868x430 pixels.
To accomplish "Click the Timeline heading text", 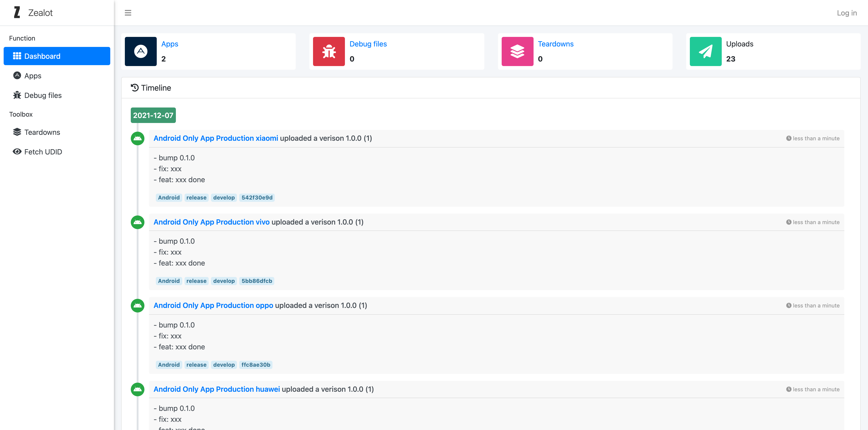I will pos(156,88).
